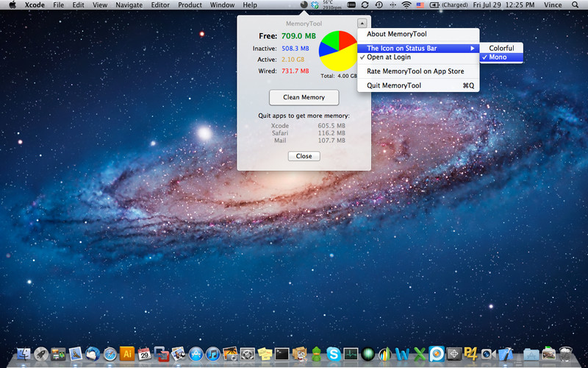This screenshot has width=588, height=368.
Task: Open Activity Monitor in the Dock
Action: tap(351, 354)
